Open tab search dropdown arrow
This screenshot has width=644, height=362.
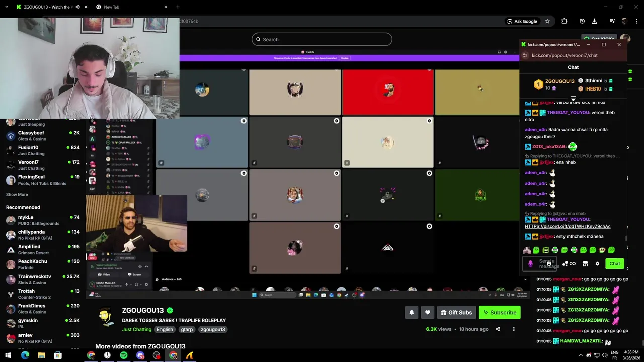tap(7, 7)
